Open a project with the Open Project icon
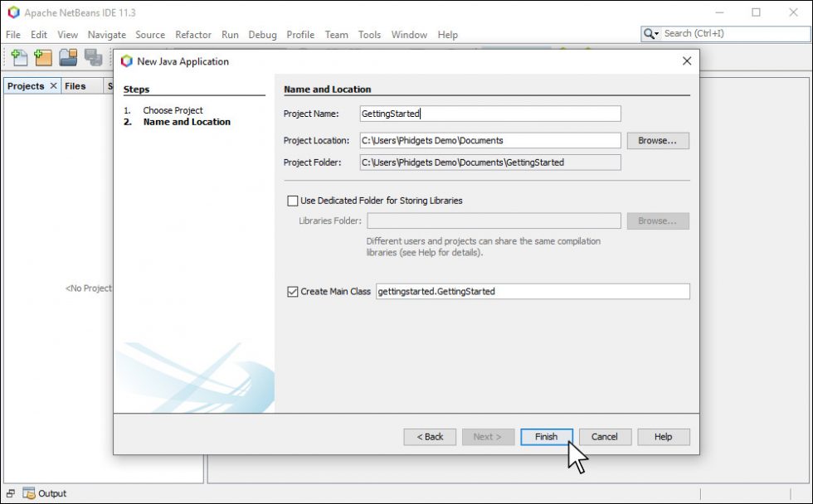 (68, 57)
